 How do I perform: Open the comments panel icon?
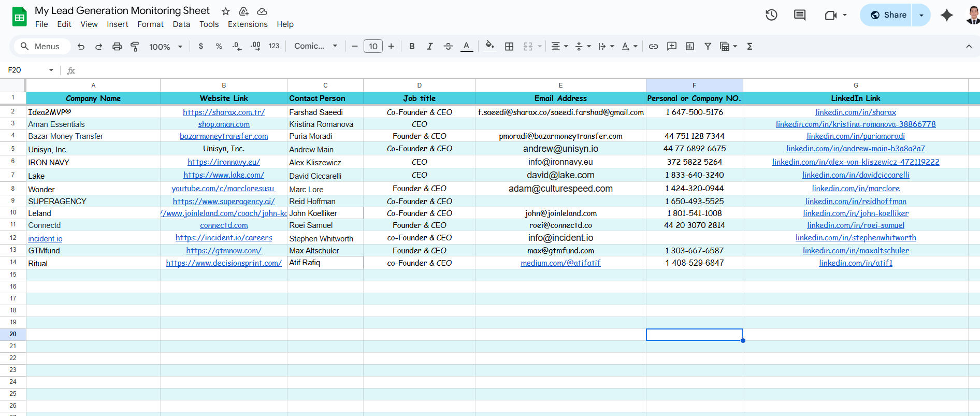click(800, 15)
